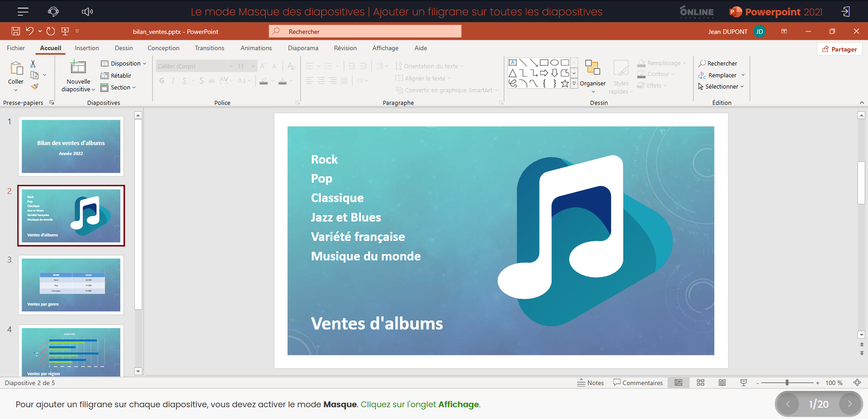The height and width of the screenshot is (419, 868).
Task: Select the star shape in gallery
Action: [x=565, y=84]
